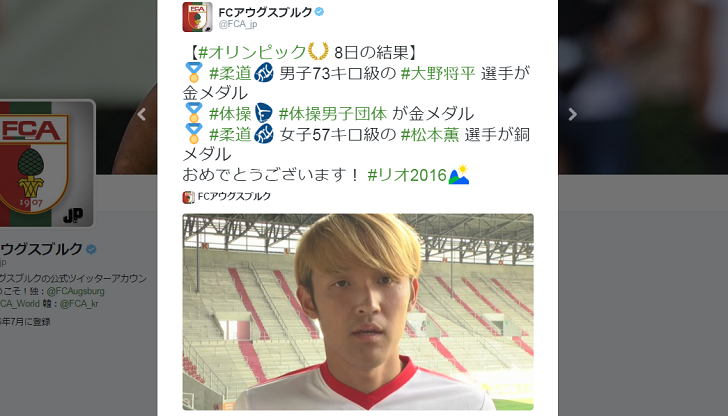Open the @FCAugsburg link in bio
728x416 pixels.
(75, 291)
